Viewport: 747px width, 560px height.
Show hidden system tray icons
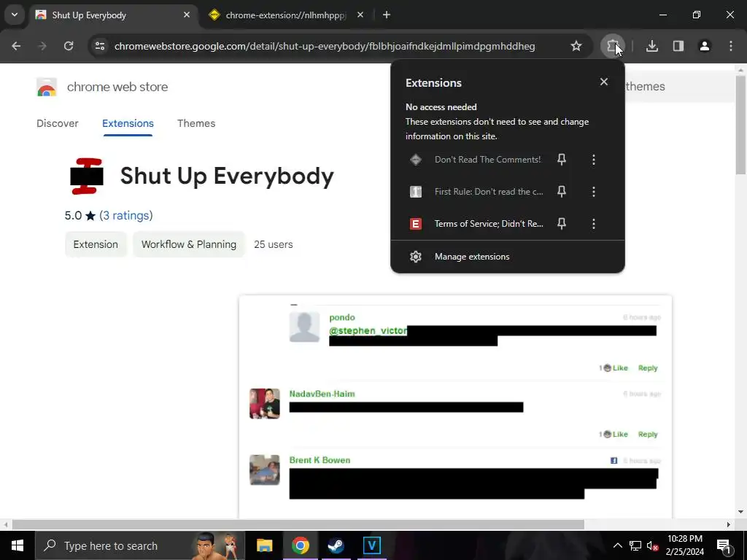click(x=617, y=545)
